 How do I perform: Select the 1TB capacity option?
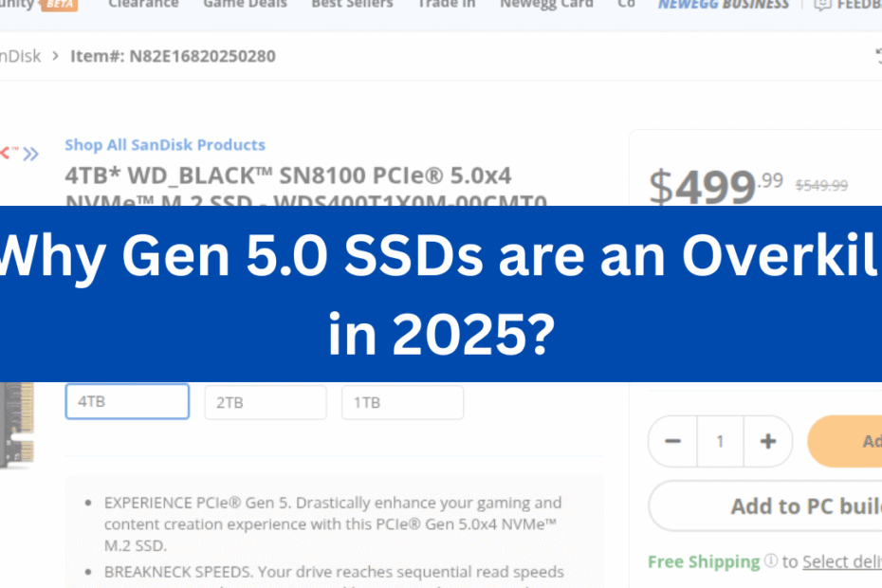(403, 402)
